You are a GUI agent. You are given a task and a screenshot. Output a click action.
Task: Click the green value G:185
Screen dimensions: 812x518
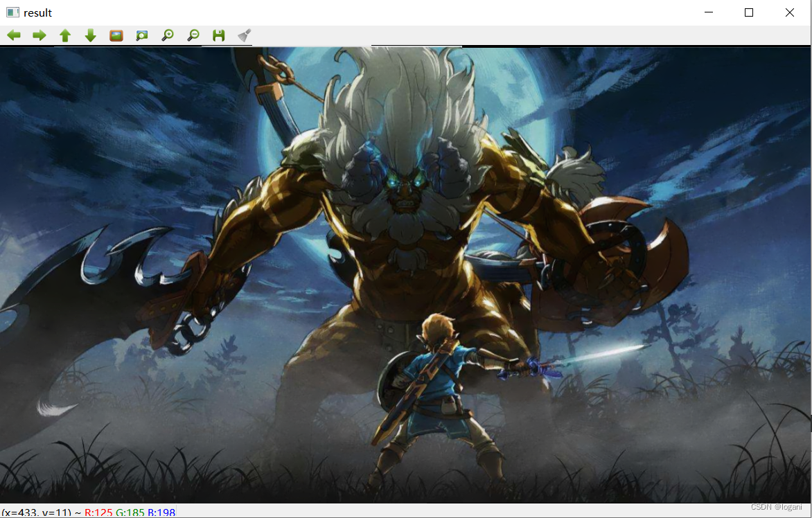click(x=130, y=512)
